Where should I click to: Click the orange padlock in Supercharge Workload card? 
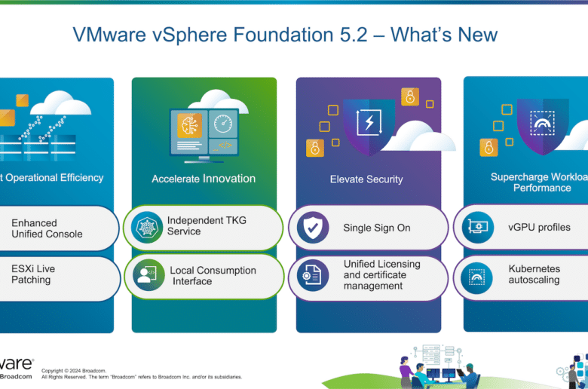pyautogui.click(x=488, y=148)
